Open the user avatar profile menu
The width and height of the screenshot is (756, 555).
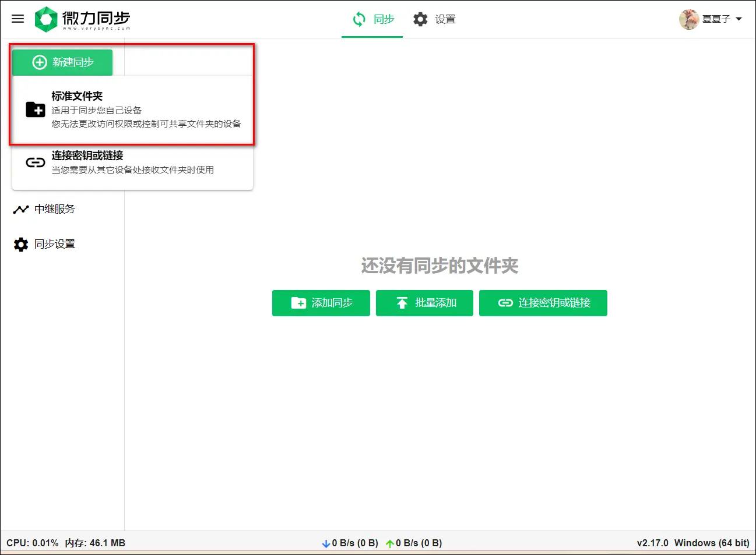689,19
